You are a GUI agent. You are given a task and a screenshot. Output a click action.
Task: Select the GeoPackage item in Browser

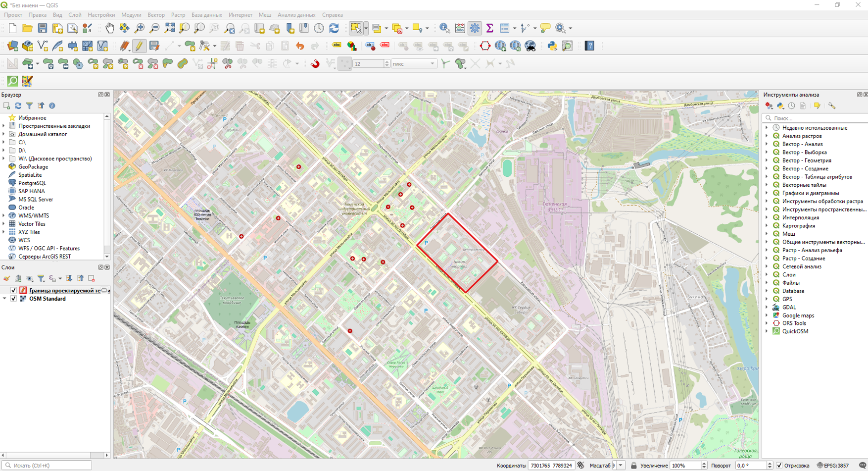coord(33,167)
